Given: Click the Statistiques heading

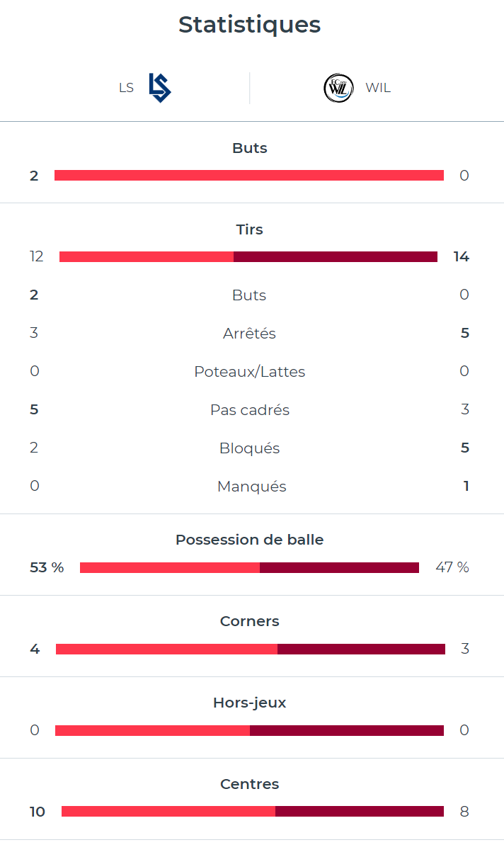Looking at the screenshot, I should 249,25.
